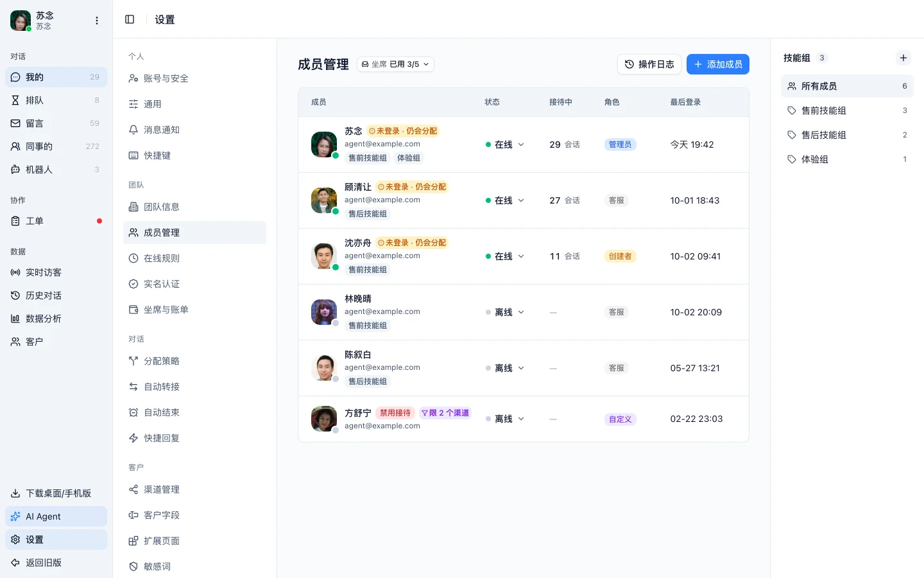The width and height of the screenshot is (924, 578).
Task: Open 坐席与账单 settings
Action: pyautogui.click(x=194, y=310)
